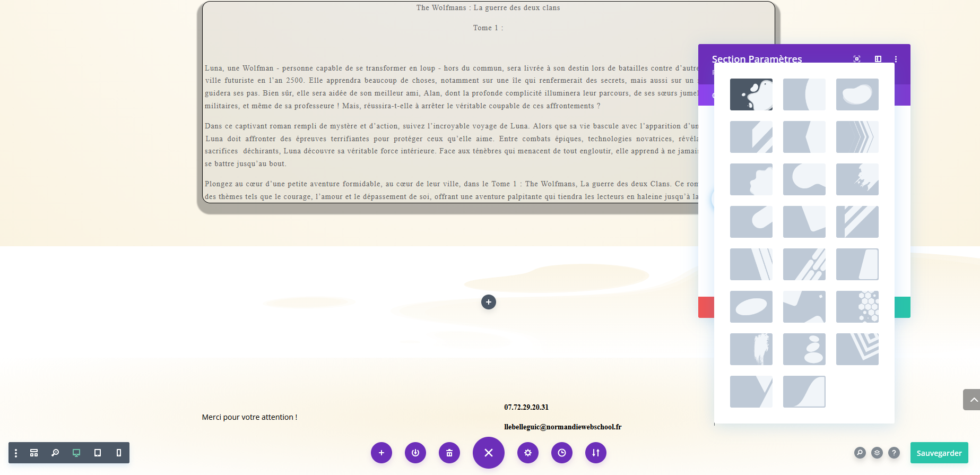The image size is (980, 475).
Task: Open the builder settings three-dot menu
Action: 16,453
